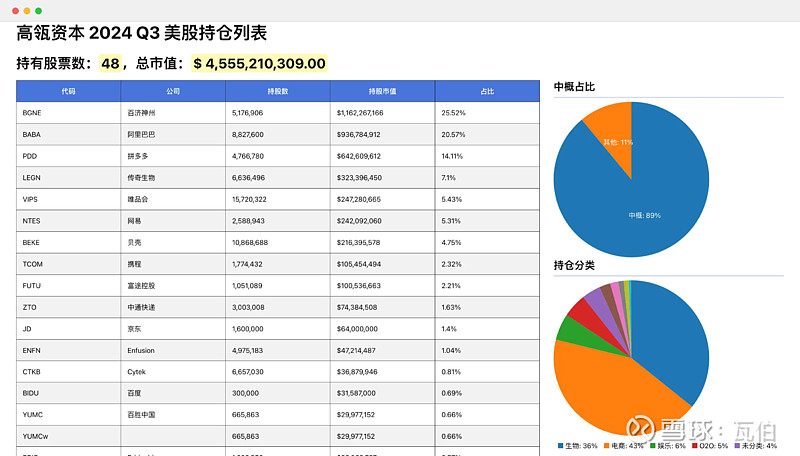The image size is (800, 456).
Task: Click company name Cytek
Action: [136, 372]
